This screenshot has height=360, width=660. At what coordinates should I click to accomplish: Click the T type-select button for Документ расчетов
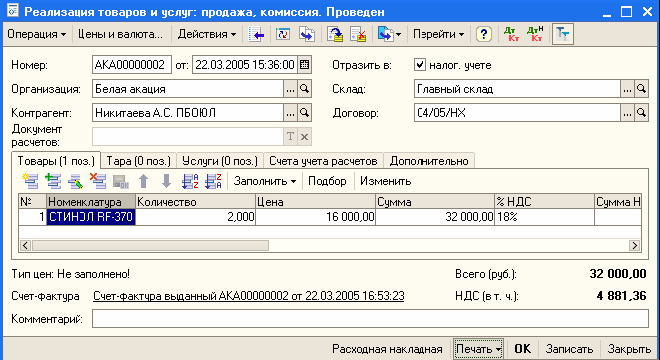290,137
